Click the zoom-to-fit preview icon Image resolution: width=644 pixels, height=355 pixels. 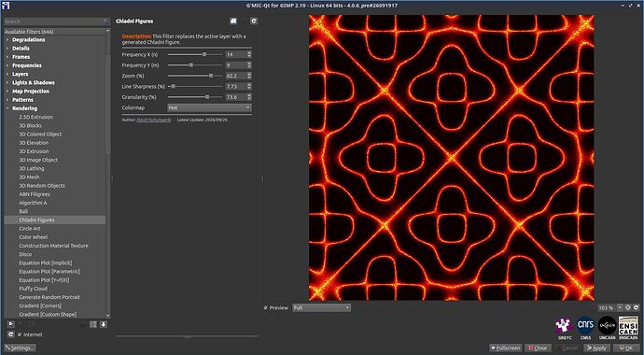[x=627, y=307]
